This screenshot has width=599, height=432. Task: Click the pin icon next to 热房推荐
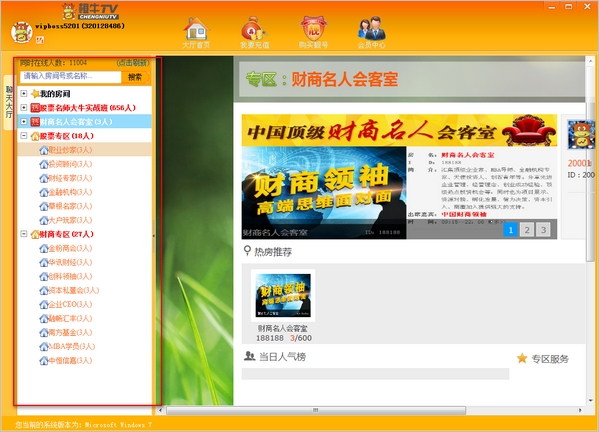pyautogui.click(x=247, y=251)
